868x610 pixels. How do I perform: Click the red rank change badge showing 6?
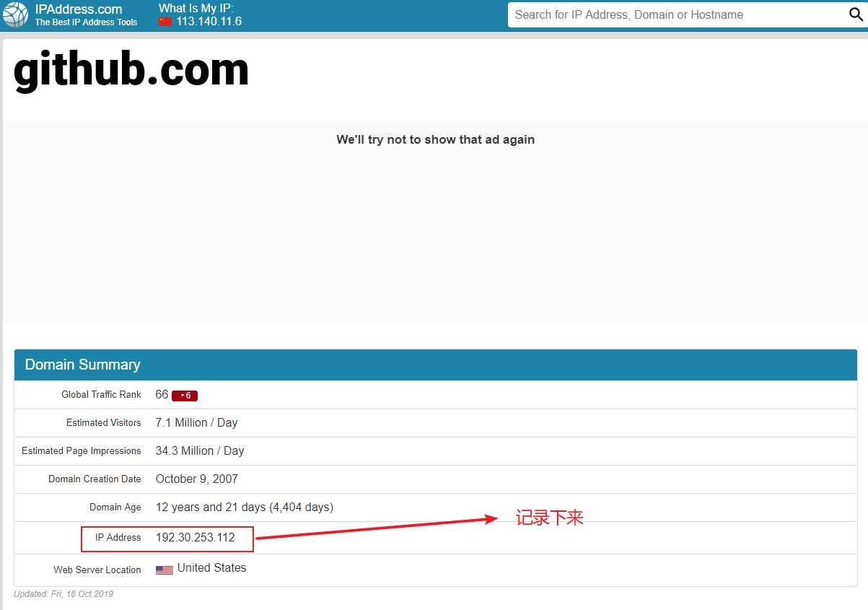185,396
